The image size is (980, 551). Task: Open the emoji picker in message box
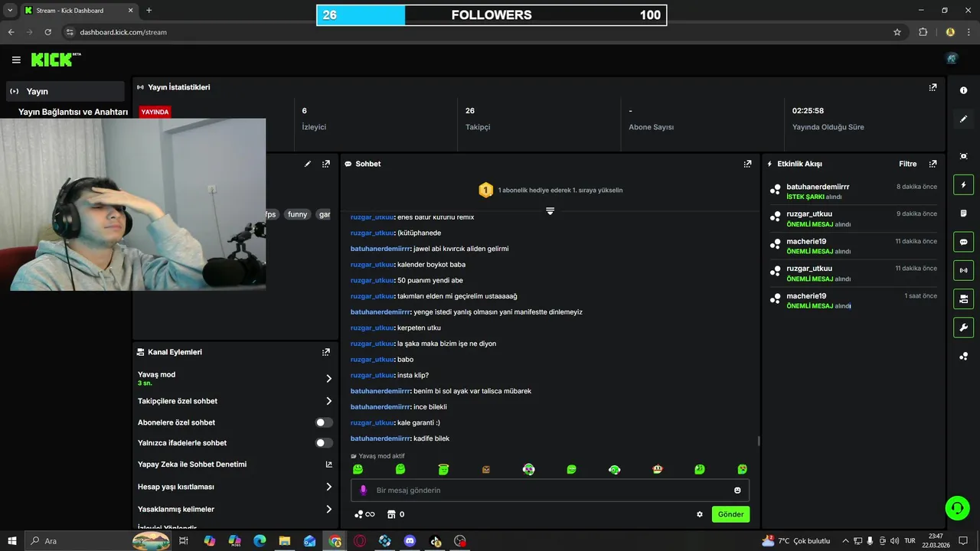pyautogui.click(x=737, y=491)
